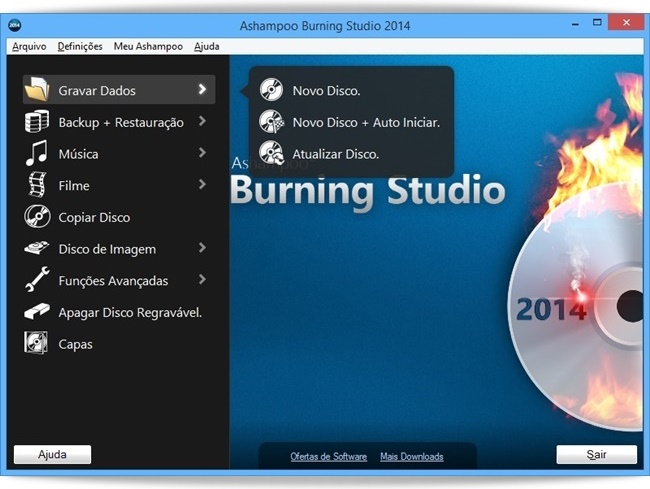Click the Novo Disco disc icon
The image size is (650, 489).
click(x=272, y=90)
